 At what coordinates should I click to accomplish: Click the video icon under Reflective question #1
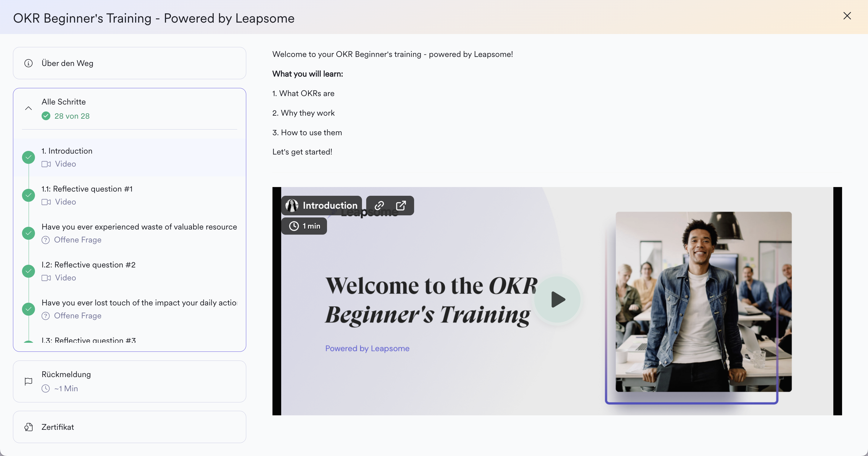46,202
